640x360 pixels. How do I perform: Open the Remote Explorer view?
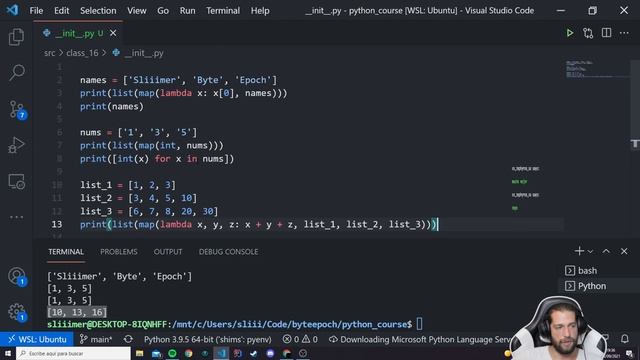[x=16, y=181]
